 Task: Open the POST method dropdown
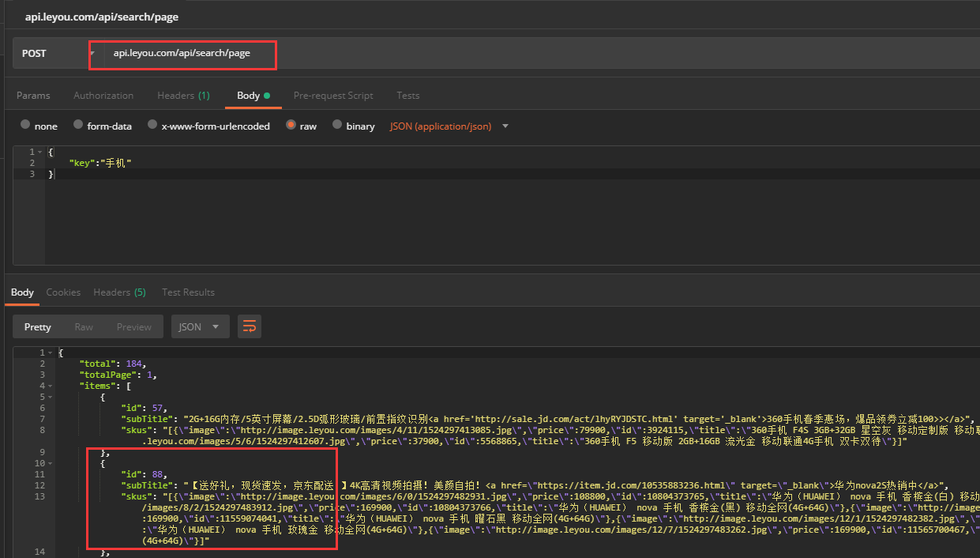(x=58, y=54)
